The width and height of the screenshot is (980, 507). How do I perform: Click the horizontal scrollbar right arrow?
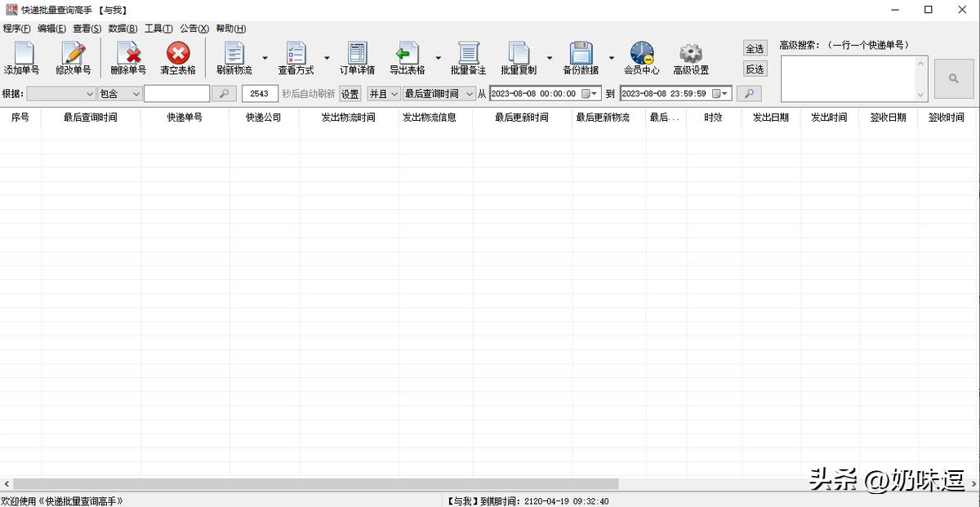click(972, 484)
